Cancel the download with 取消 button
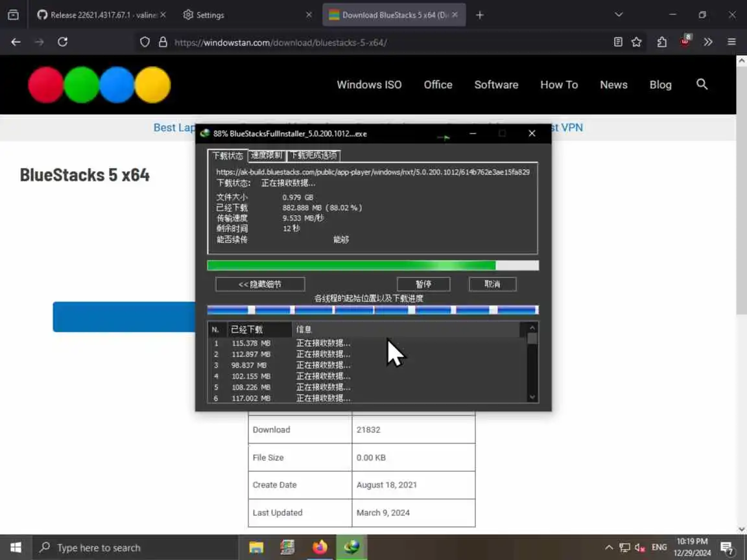Screen dimensions: 747x560 tap(493, 285)
